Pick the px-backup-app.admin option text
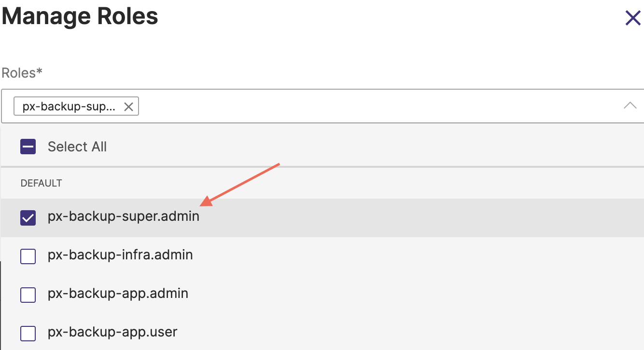The height and width of the screenshot is (350, 644). coord(118,293)
